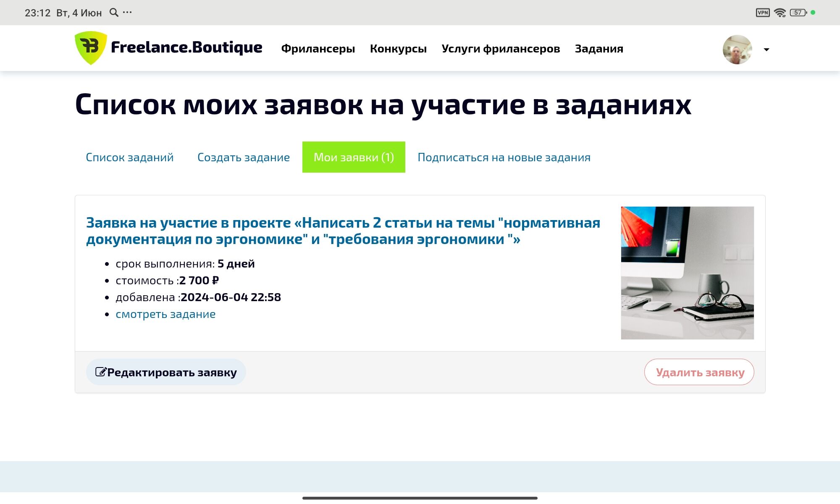Screen dimensions: 840x504
Task: Tap the 23:12 clock in status bar
Action: 37,13
